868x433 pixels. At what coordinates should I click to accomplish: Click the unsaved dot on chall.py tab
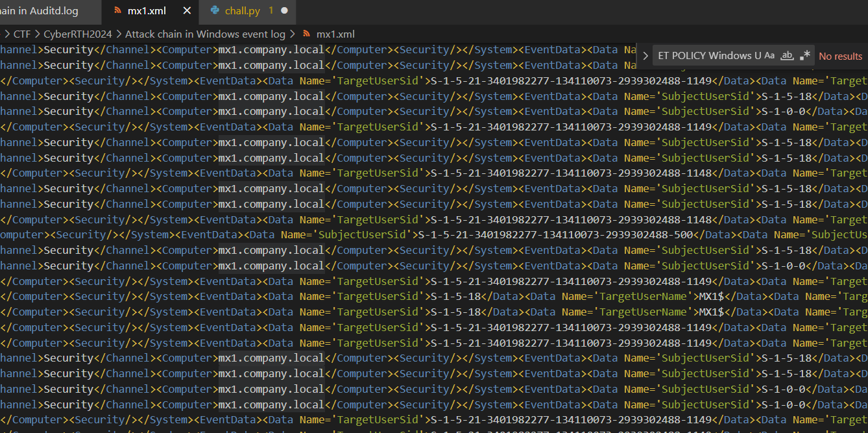point(284,10)
